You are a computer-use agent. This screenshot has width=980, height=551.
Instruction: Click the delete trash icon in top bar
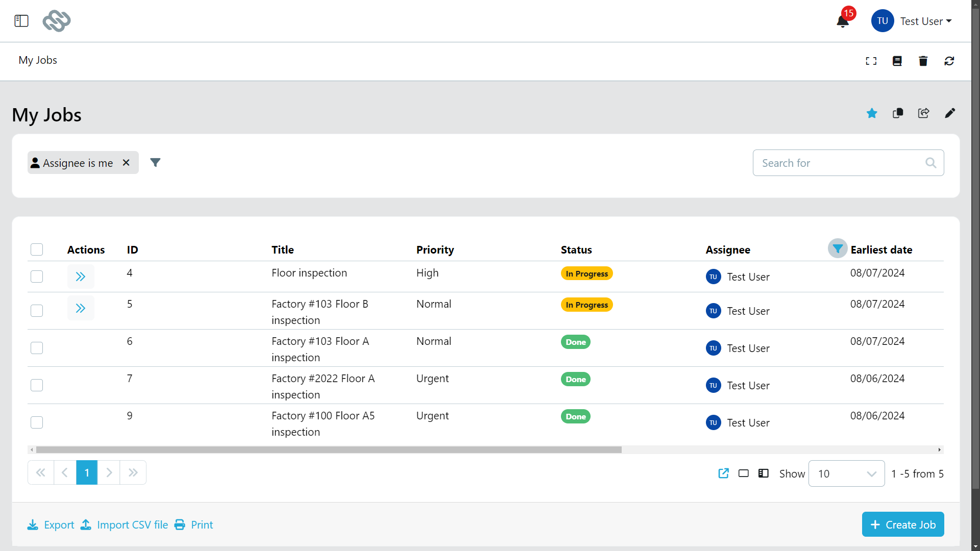click(x=923, y=61)
